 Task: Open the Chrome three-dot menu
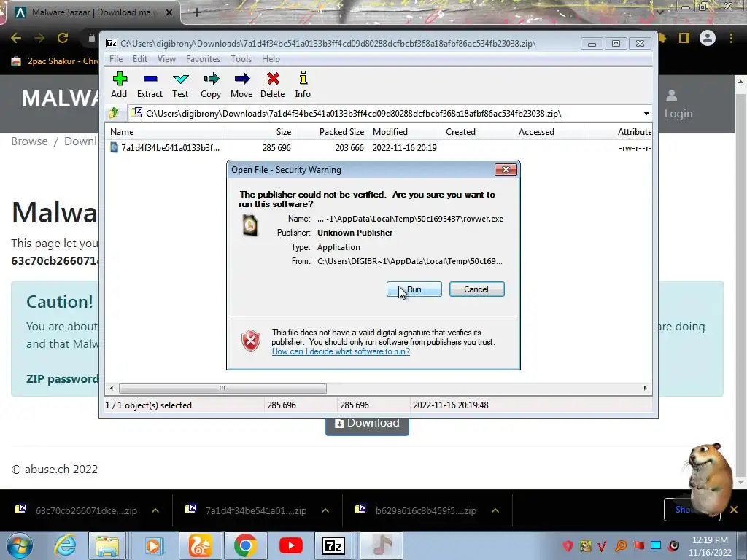coord(731,38)
